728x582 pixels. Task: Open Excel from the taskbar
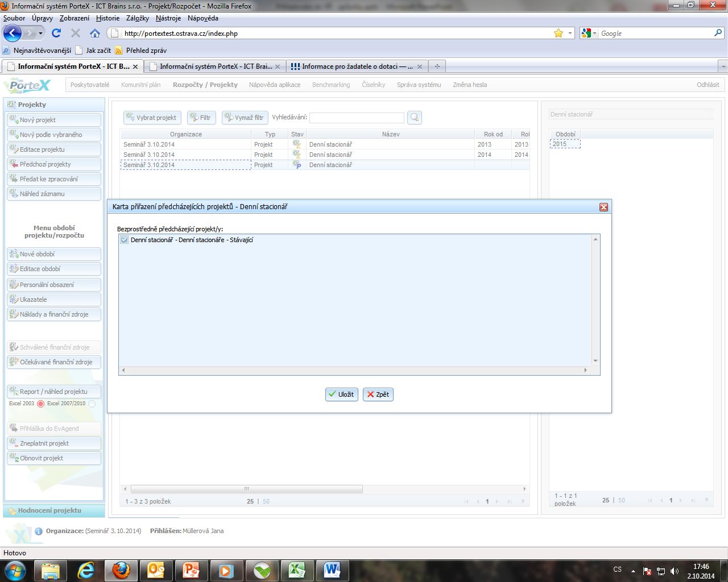tap(297, 569)
